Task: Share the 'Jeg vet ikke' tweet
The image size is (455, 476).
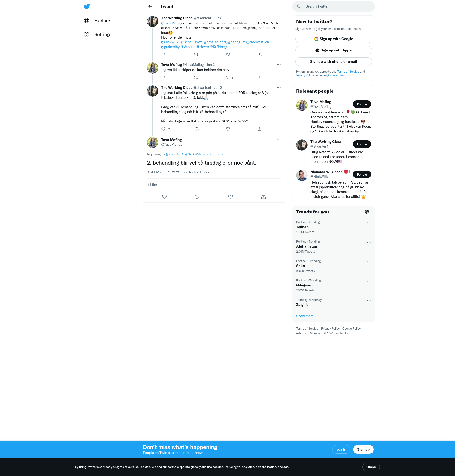Action: pos(259,77)
